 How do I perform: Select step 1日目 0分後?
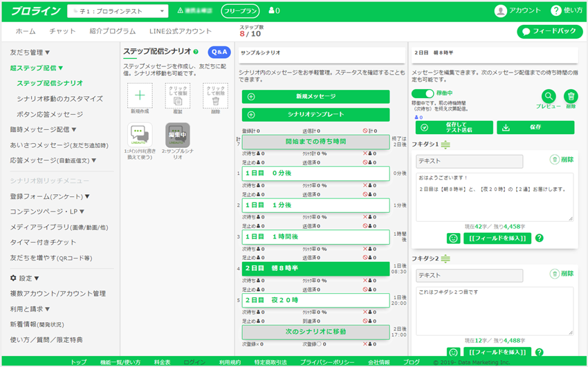[315, 173]
